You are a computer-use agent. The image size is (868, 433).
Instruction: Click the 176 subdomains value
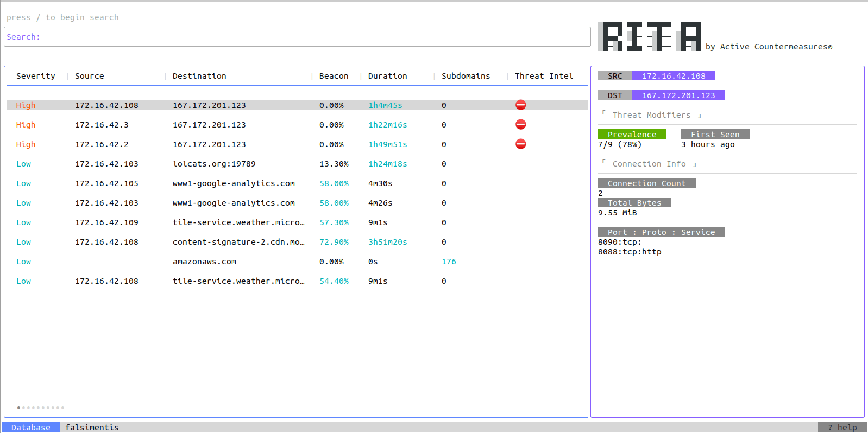tap(449, 262)
